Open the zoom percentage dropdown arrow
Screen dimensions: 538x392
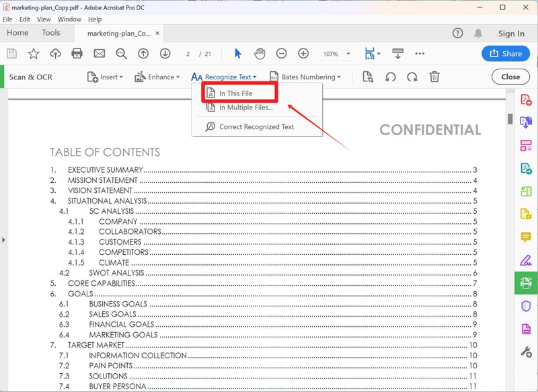pyautogui.click(x=348, y=54)
